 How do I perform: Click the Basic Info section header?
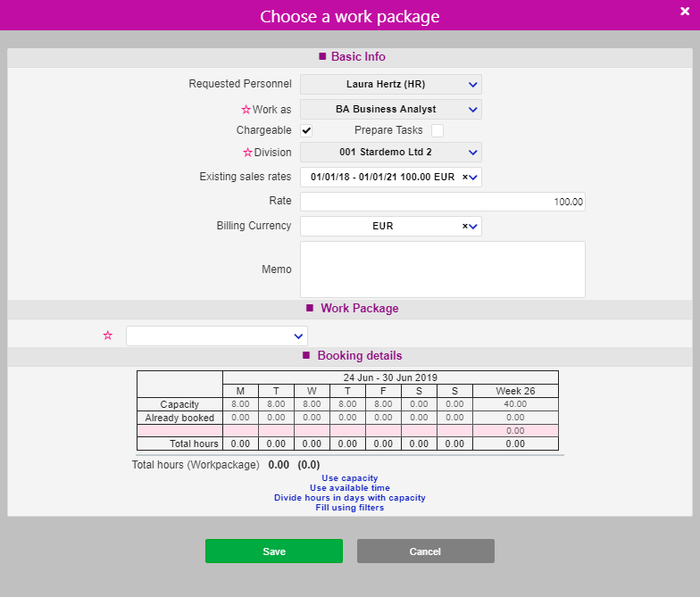pos(350,57)
